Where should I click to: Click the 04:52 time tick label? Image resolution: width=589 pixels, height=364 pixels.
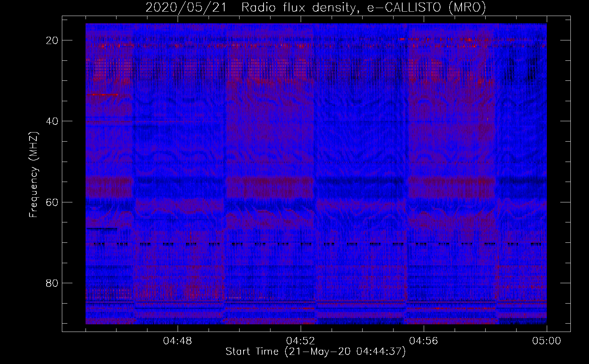click(301, 341)
